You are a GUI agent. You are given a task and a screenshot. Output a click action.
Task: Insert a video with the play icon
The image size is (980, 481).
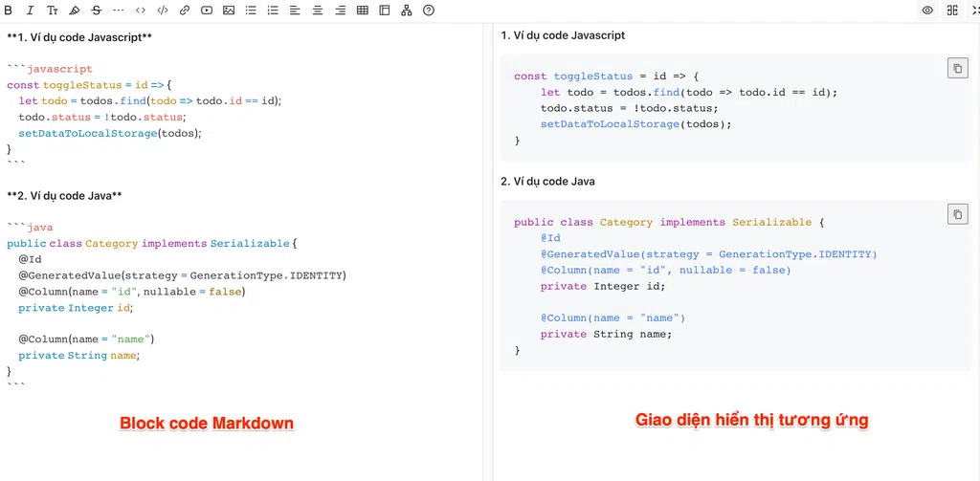(x=206, y=11)
